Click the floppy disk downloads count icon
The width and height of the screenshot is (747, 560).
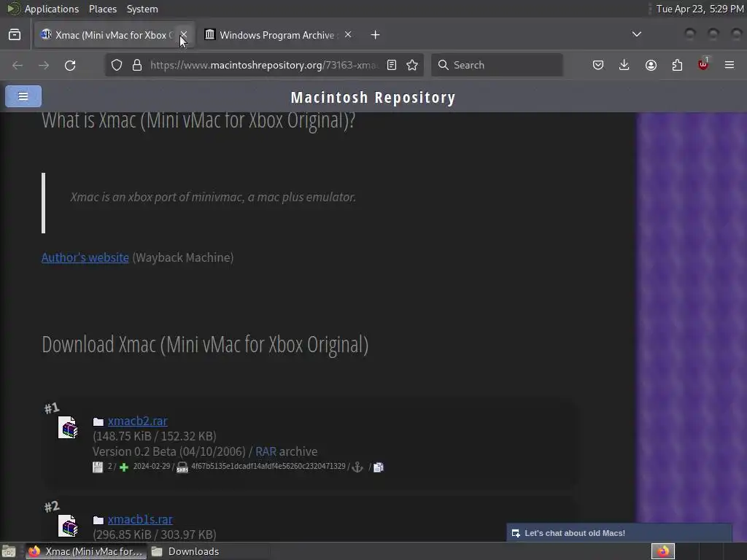tap(98, 467)
